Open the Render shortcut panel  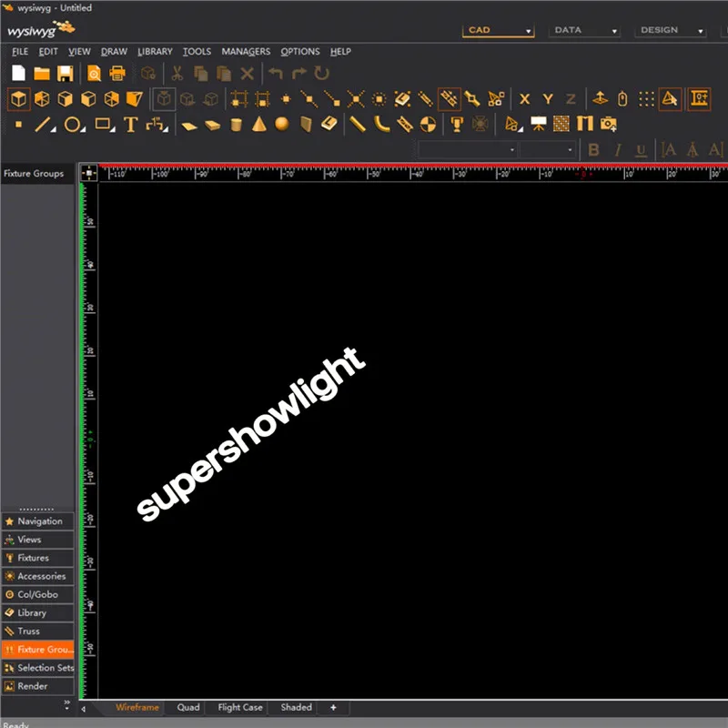pos(37,686)
